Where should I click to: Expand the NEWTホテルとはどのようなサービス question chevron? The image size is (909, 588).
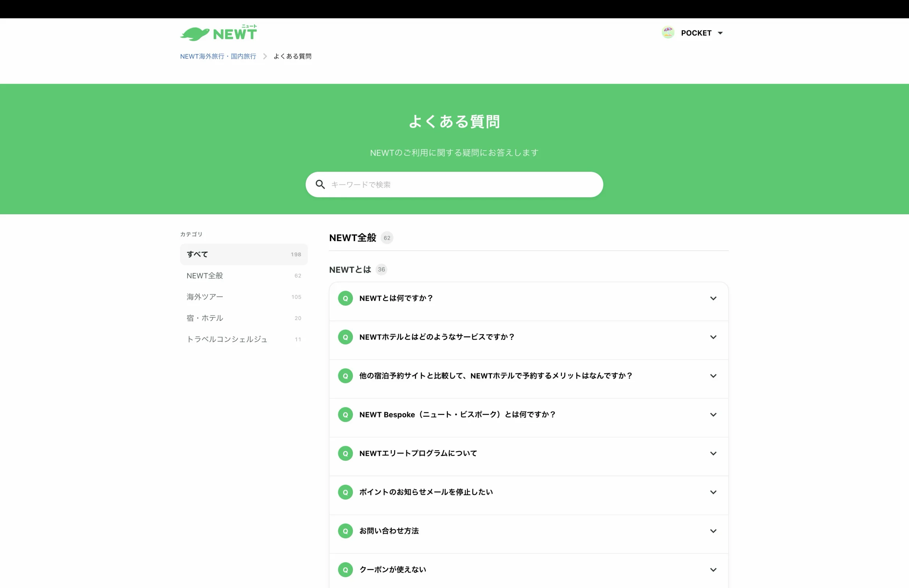point(713,337)
